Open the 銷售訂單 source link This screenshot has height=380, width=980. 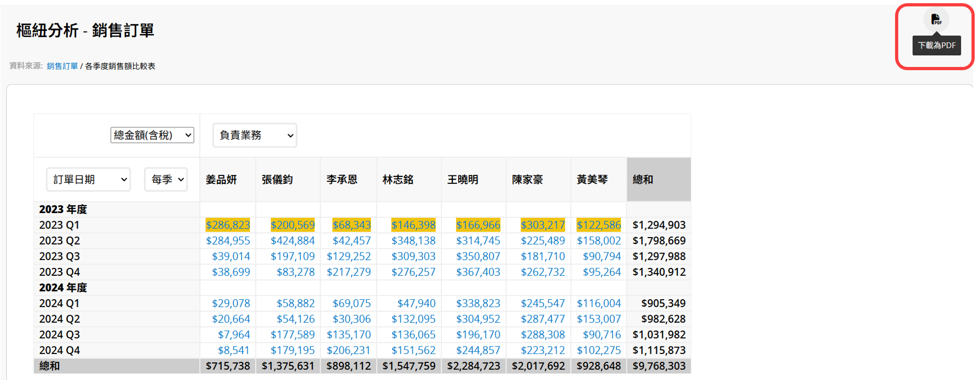[x=62, y=66]
